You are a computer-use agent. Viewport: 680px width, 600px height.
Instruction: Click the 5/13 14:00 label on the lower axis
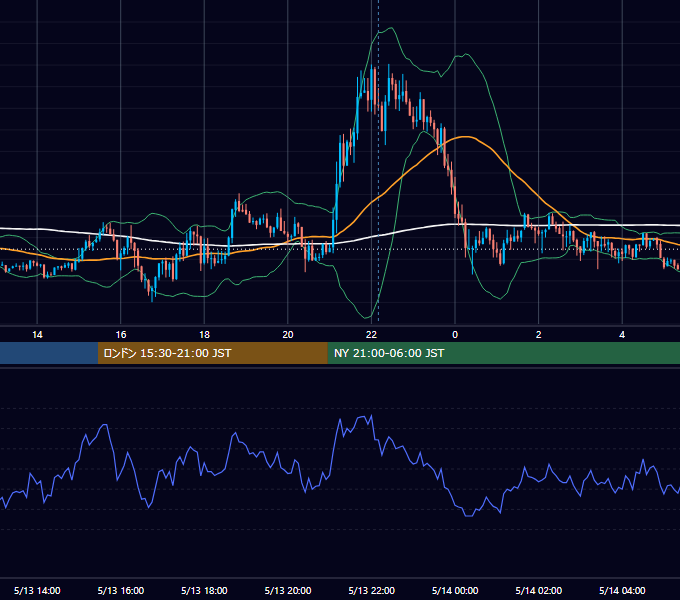click(x=37, y=590)
